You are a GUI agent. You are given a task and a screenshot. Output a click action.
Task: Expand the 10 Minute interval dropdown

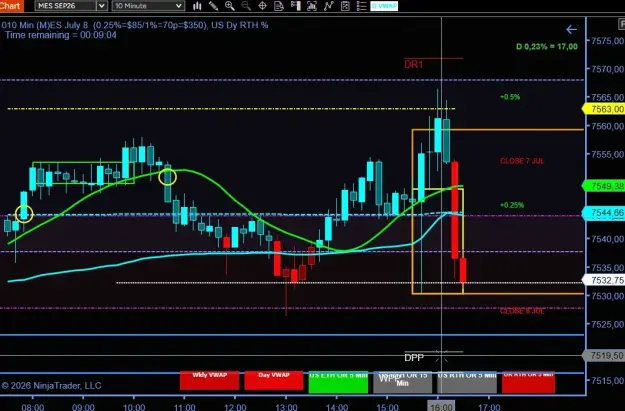148,6
